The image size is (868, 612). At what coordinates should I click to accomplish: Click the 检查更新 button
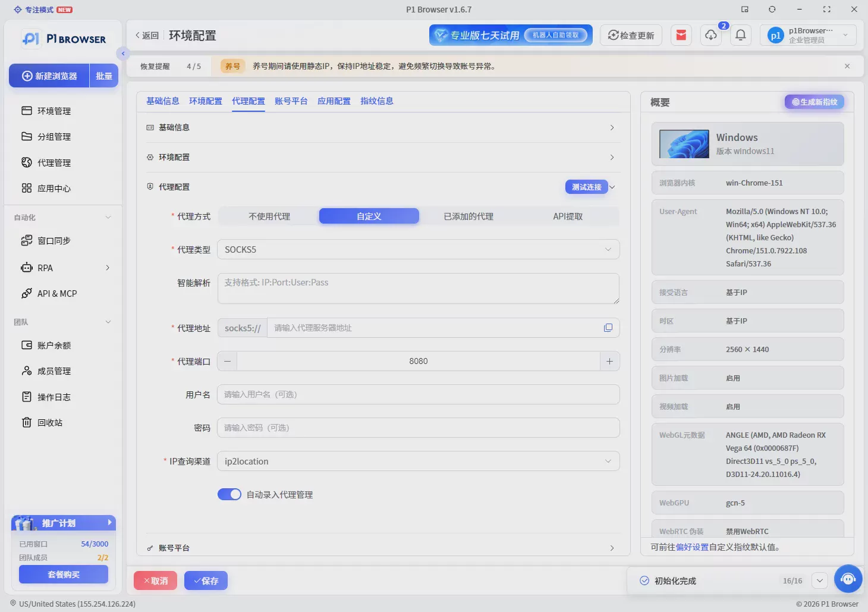click(x=631, y=35)
